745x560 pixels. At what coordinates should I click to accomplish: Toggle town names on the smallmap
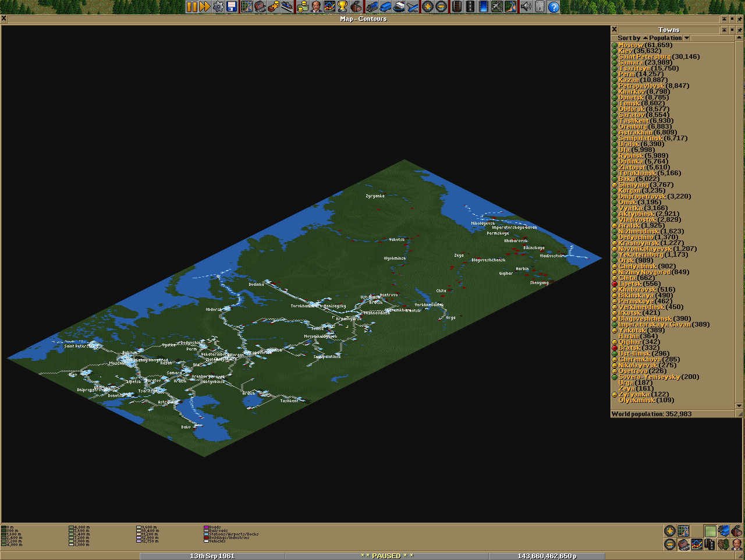(683, 544)
